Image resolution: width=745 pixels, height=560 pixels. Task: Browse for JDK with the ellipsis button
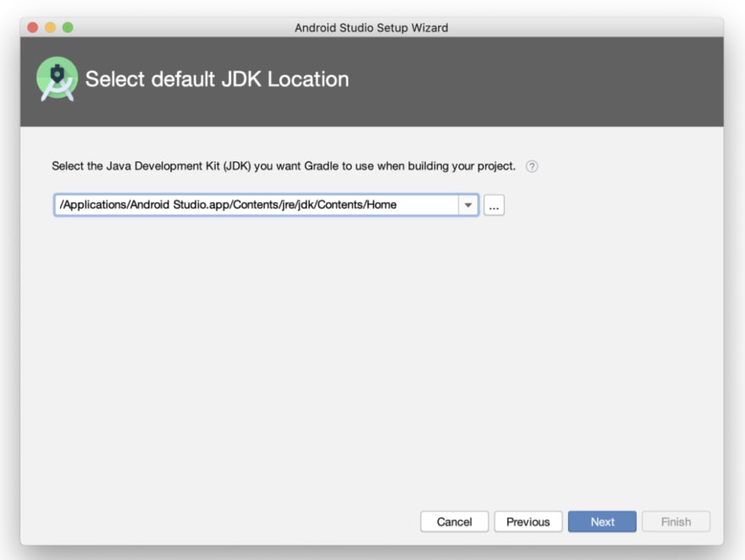494,205
